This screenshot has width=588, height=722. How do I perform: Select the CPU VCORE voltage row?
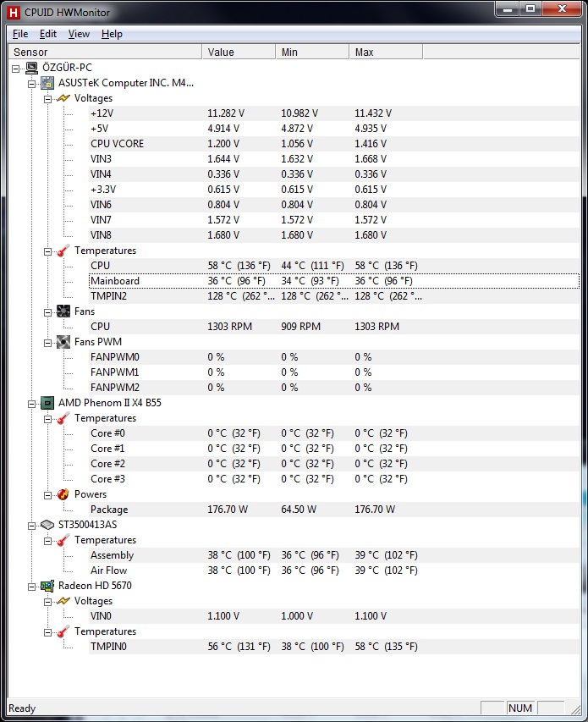point(117,144)
